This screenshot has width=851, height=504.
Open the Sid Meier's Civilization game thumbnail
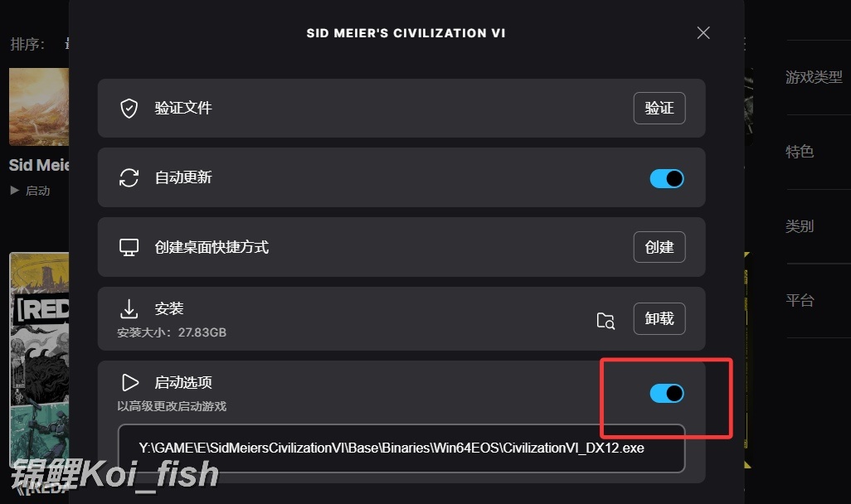click(x=39, y=106)
